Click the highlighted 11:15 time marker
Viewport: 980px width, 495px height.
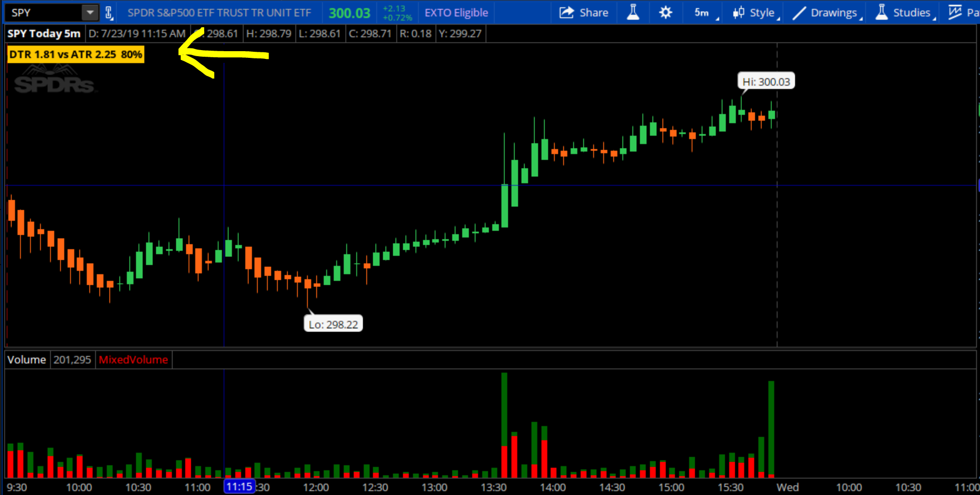(x=239, y=487)
